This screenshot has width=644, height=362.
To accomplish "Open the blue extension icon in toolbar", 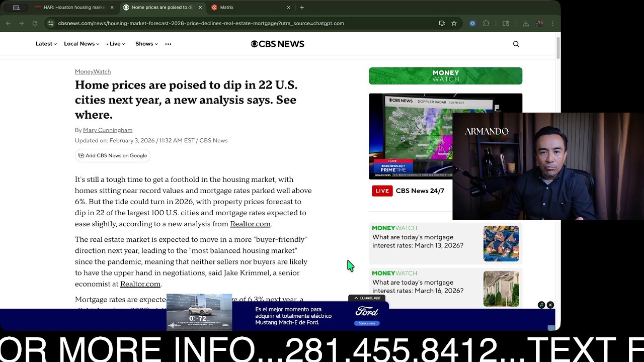I will point(472,23).
